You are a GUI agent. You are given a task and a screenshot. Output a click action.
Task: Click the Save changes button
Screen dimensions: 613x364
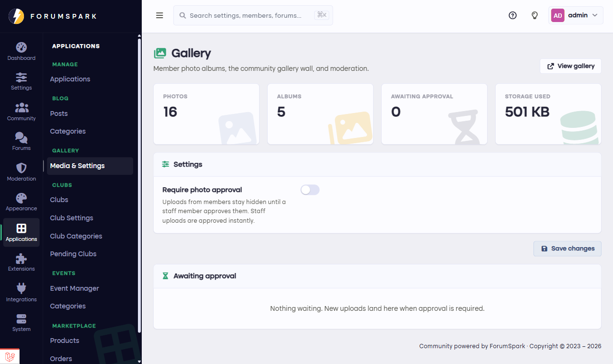click(568, 249)
